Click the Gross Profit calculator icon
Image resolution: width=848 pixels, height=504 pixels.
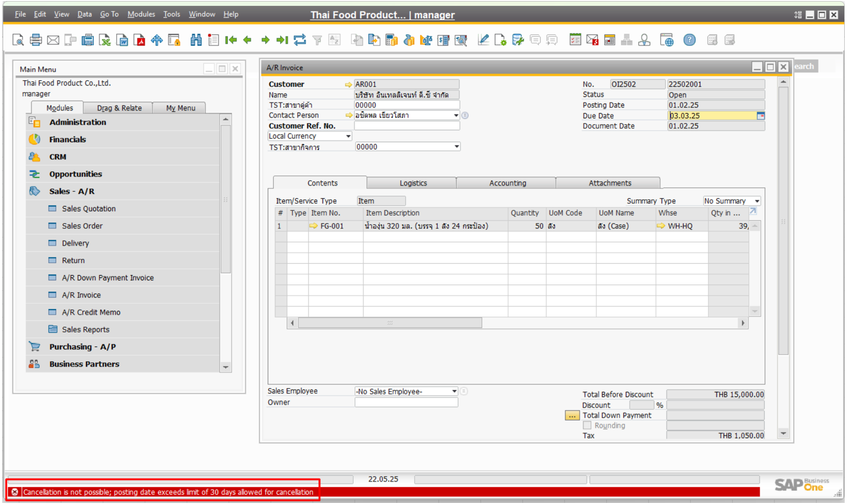pos(391,40)
